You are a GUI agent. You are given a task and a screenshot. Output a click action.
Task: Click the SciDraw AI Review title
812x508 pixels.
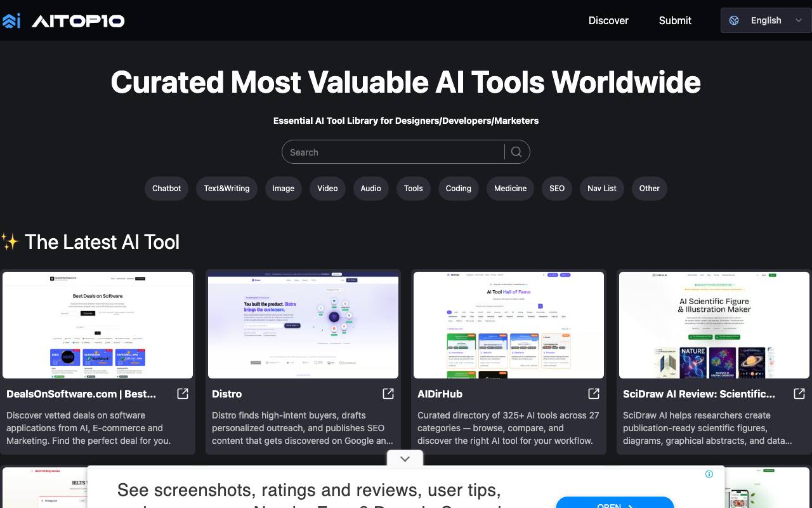point(699,394)
